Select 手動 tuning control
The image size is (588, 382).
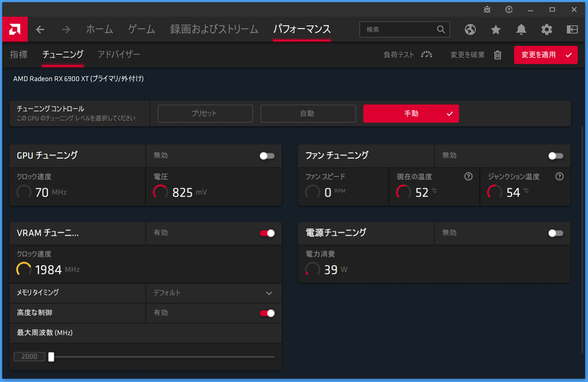411,113
